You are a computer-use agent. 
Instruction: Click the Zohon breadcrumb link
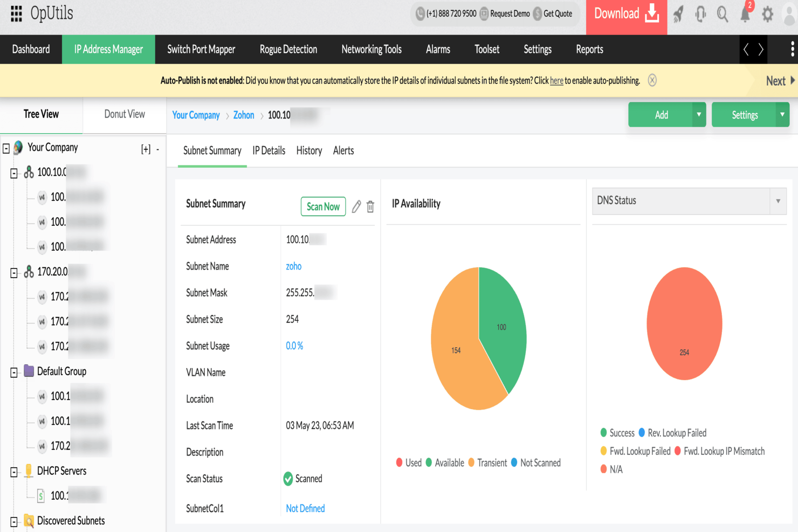244,115
